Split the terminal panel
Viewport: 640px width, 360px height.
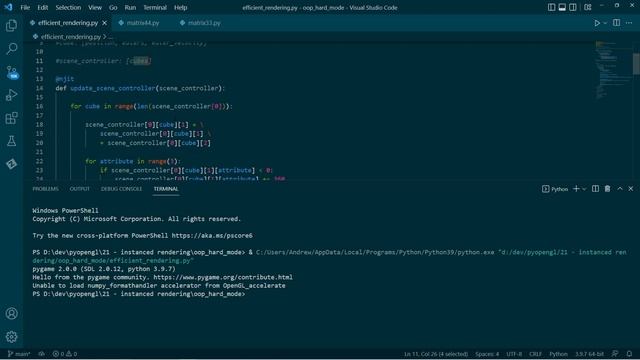596,189
